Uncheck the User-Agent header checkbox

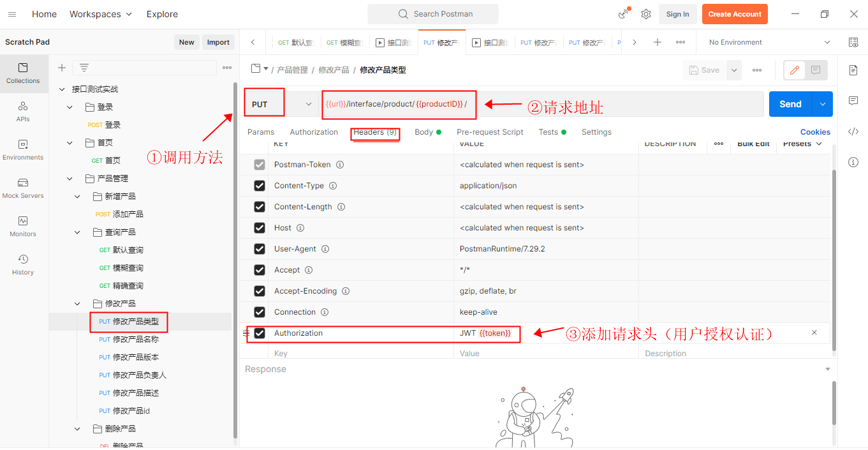pyautogui.click(x=260, y=249)
